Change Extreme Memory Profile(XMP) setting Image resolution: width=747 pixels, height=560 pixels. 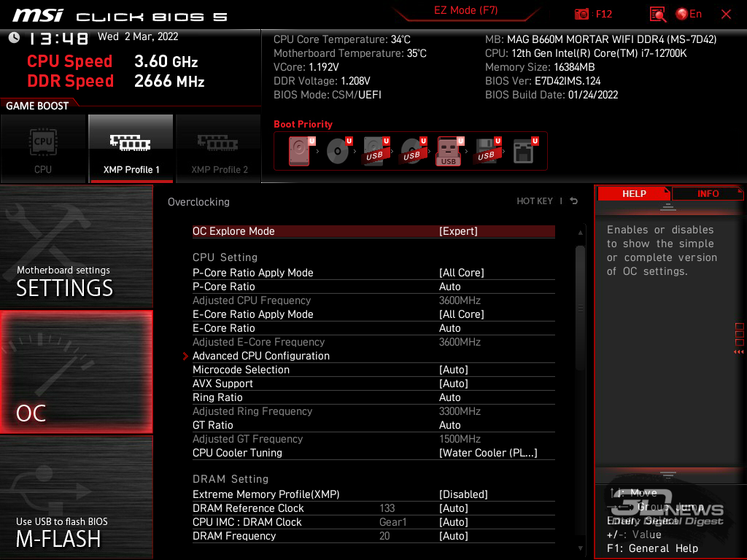(373, 494)
